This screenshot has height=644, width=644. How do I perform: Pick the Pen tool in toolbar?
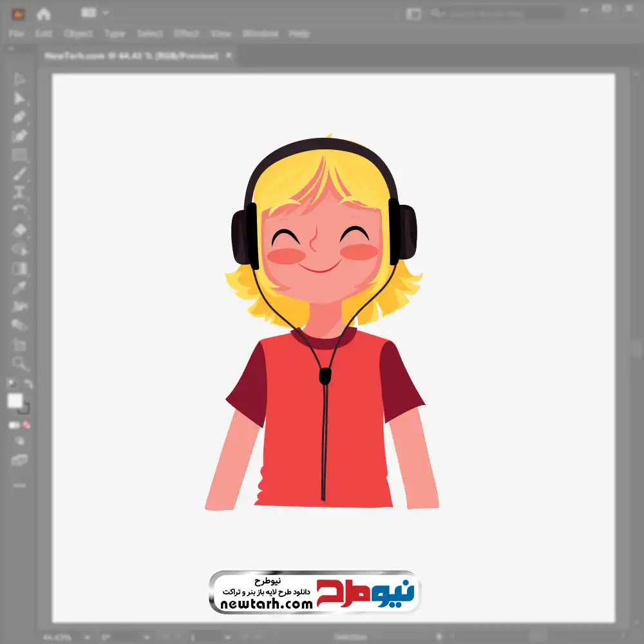tap(19, 117)
